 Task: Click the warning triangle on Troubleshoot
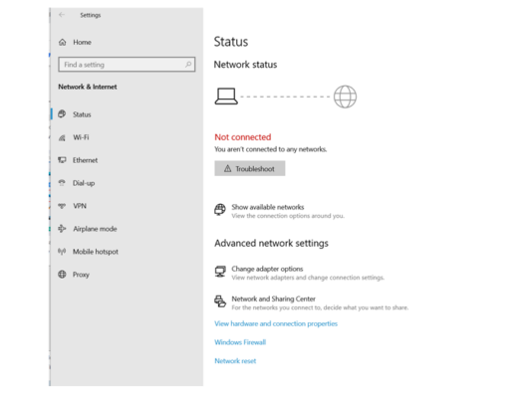[228, 168]
